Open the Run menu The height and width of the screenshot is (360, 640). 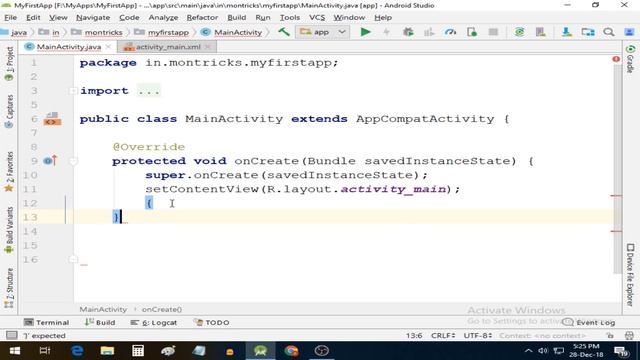pyautogui.click(x=263, y=18)
